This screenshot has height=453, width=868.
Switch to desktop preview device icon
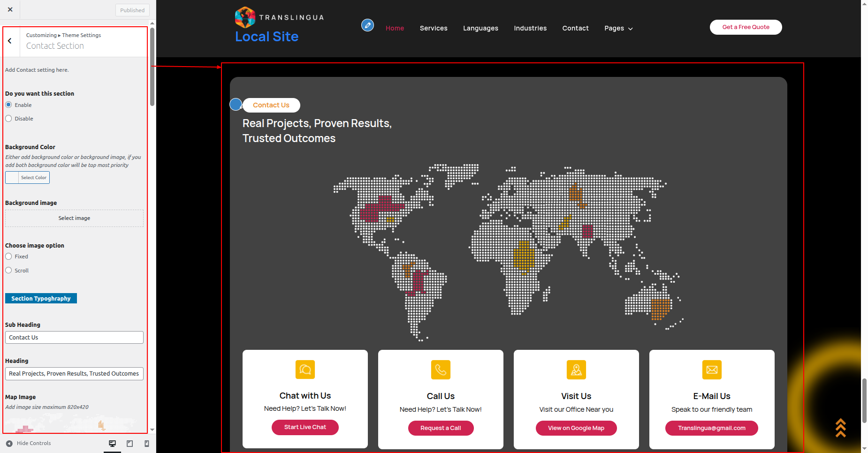(x=113, y=444)
